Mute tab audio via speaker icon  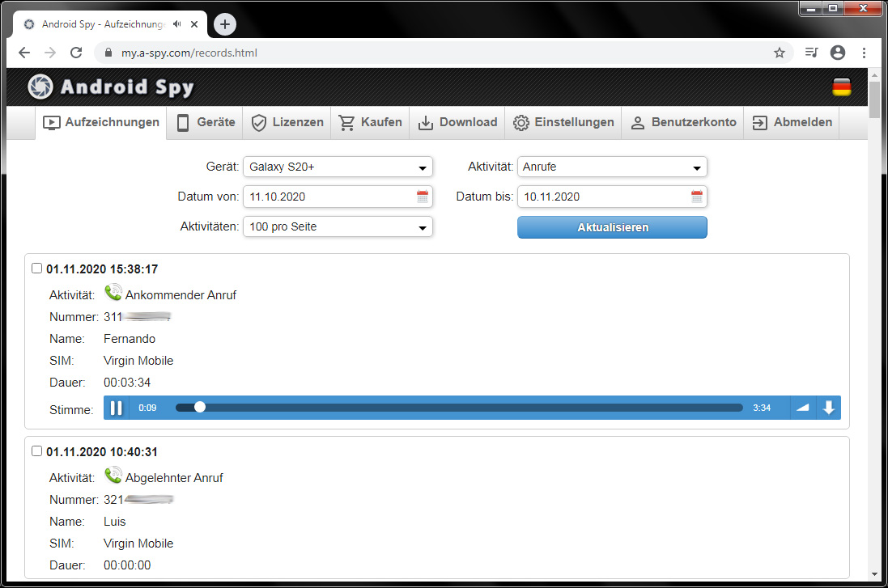click(177, 23)
